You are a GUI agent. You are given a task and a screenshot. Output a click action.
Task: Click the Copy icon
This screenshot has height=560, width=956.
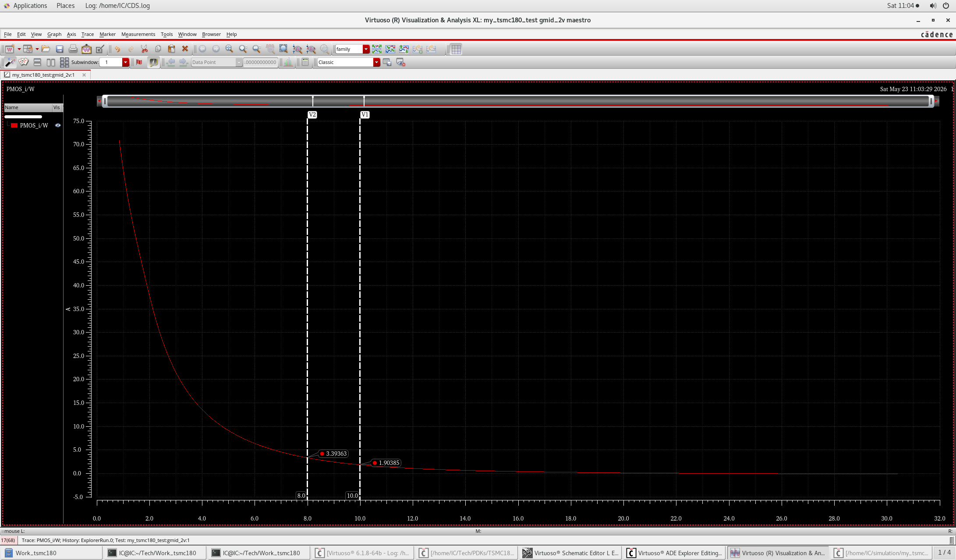(x=158, y=49)
